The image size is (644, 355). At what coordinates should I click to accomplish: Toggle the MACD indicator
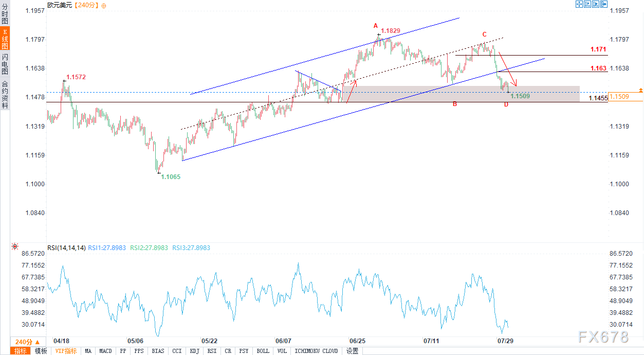(105, 351)
